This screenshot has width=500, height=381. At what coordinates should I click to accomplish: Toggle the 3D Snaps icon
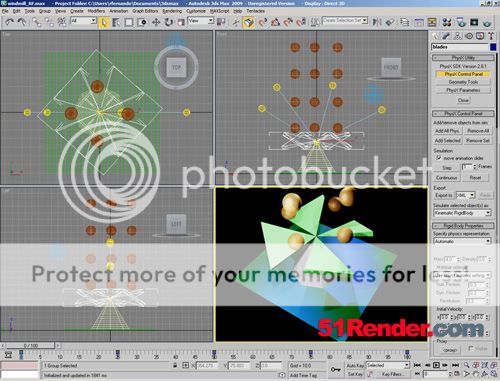[x=248, y=22]
